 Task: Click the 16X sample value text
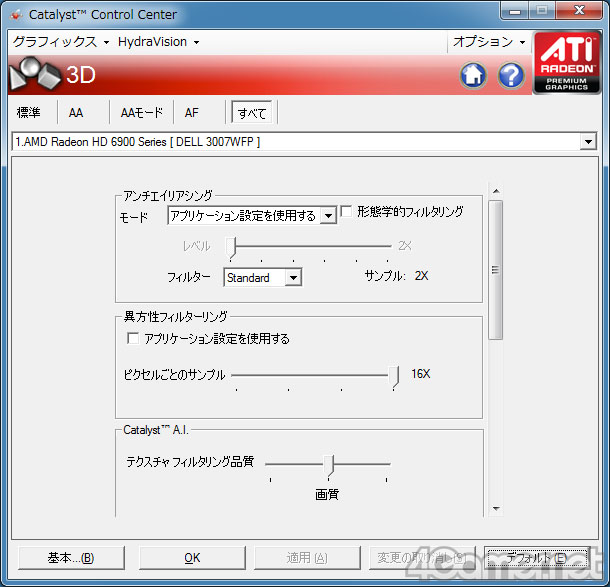click(x=421, y=374)
